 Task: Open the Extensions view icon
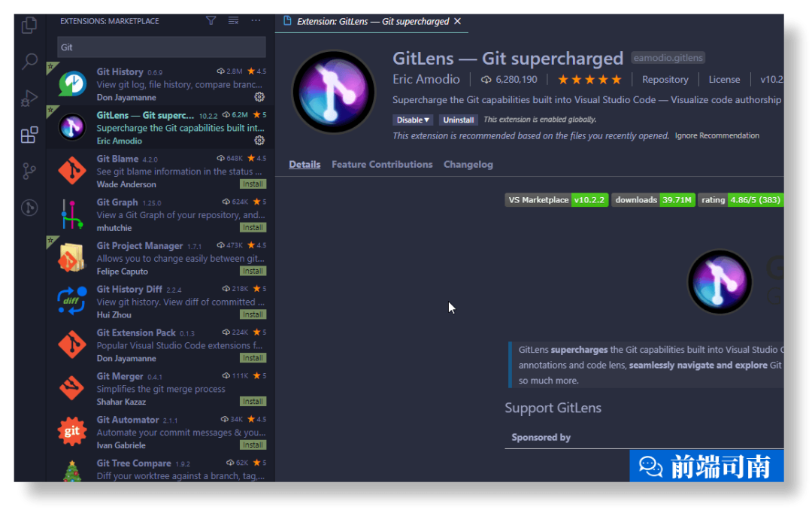point(29,135)
